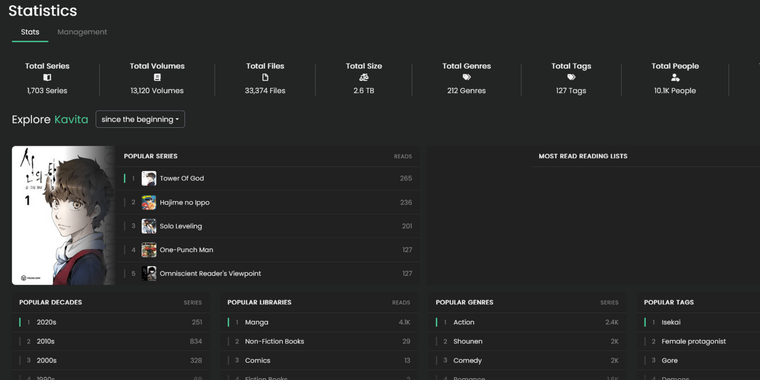The height and width of the screenshot is (380, 760).
Task: Click the 2.4K Action series value
Action: coord(612,322)
